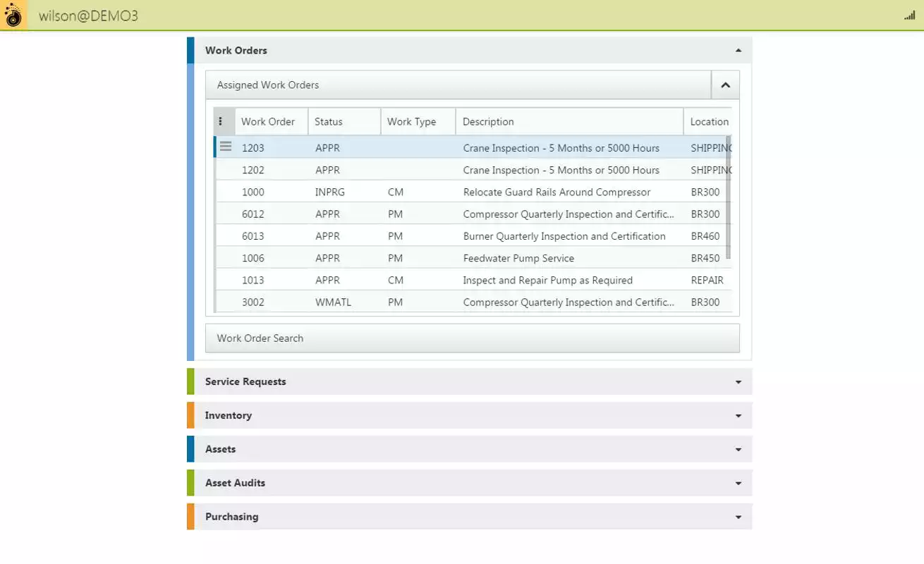The height and width of the screenshot is (564, 924).
Task: Select work order 1202 cell
Action: pyautogui.click(x=253, y=170)
